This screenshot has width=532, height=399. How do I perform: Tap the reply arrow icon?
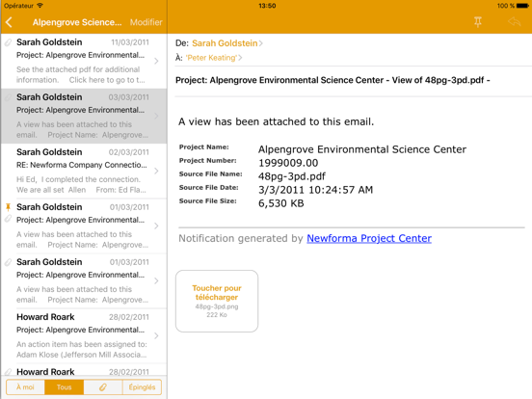[515, 22]
